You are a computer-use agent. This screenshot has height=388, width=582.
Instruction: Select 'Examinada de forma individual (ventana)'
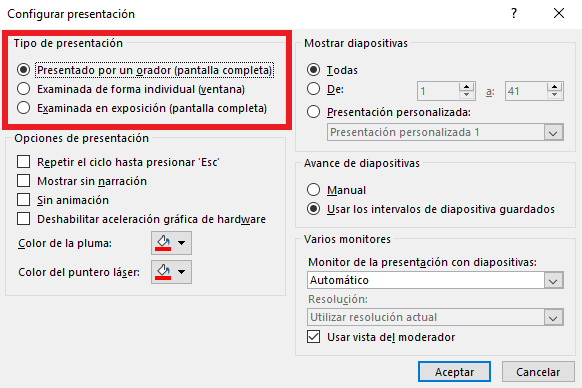[24, 89]
